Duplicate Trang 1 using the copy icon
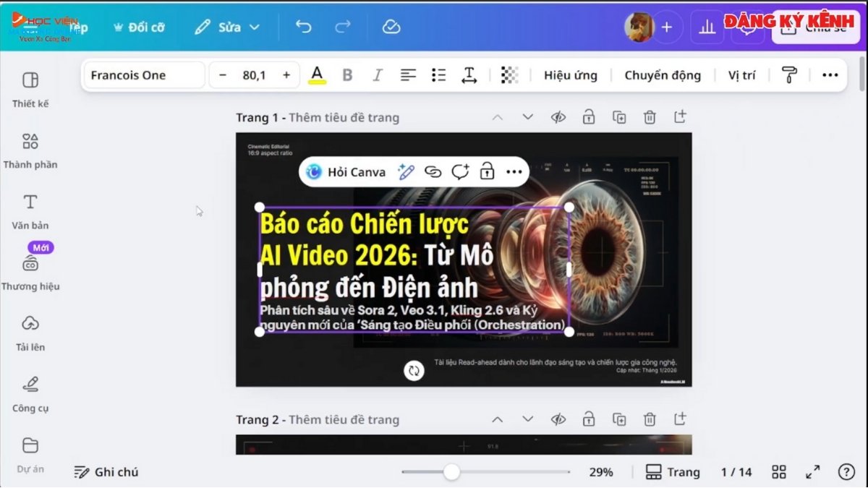The height and width of the screenshot is (488, 868). [619, 116]
